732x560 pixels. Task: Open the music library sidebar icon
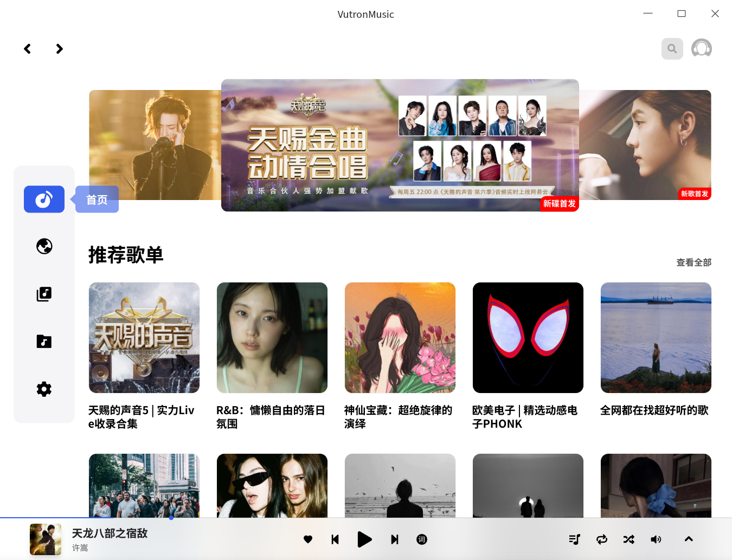(x=44, y=294)
